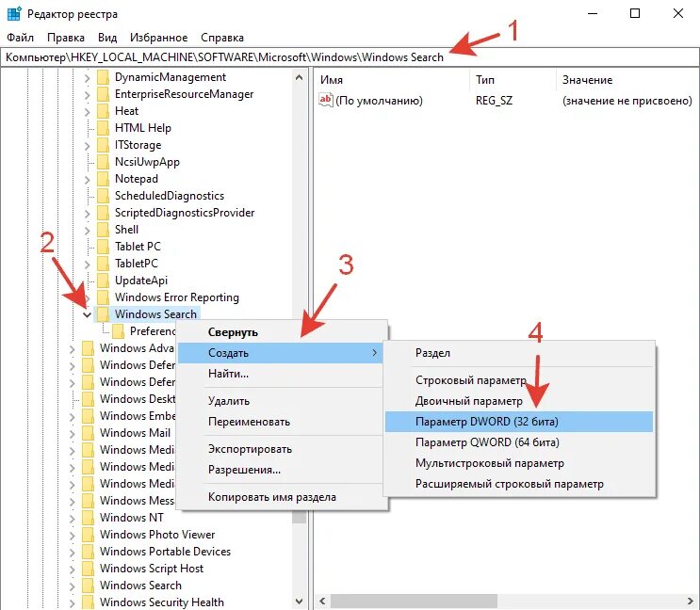The image size is (700, 610).
Task: Select the Windows Mail tree key
Action: [x=135, y=432]
